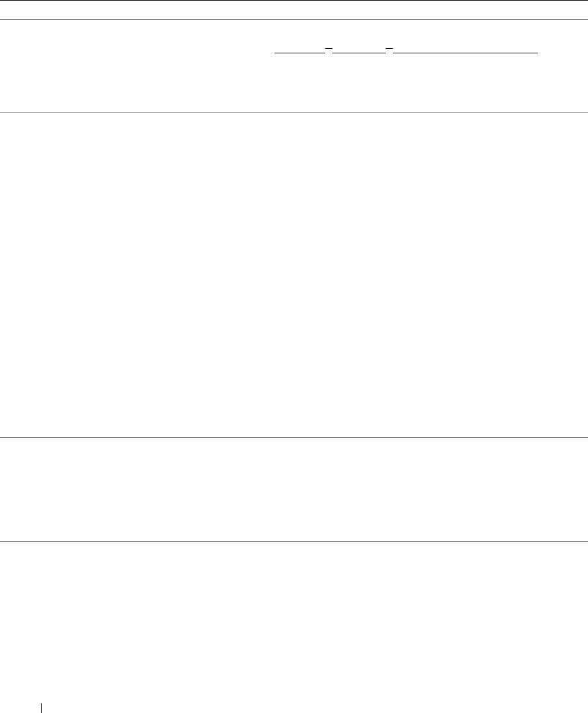Click the blank area beneath the last divider
The width and height of the screenshot is (588, 713).
point(294,618)
